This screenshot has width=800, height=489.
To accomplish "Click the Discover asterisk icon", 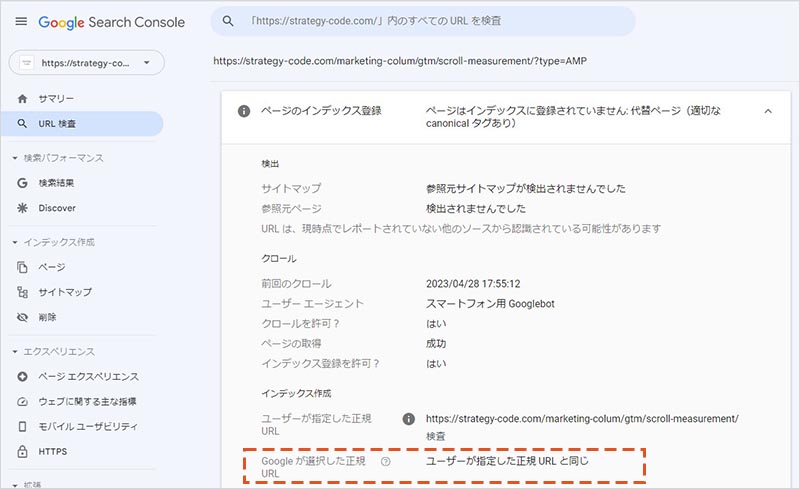I will click(23, 208).
